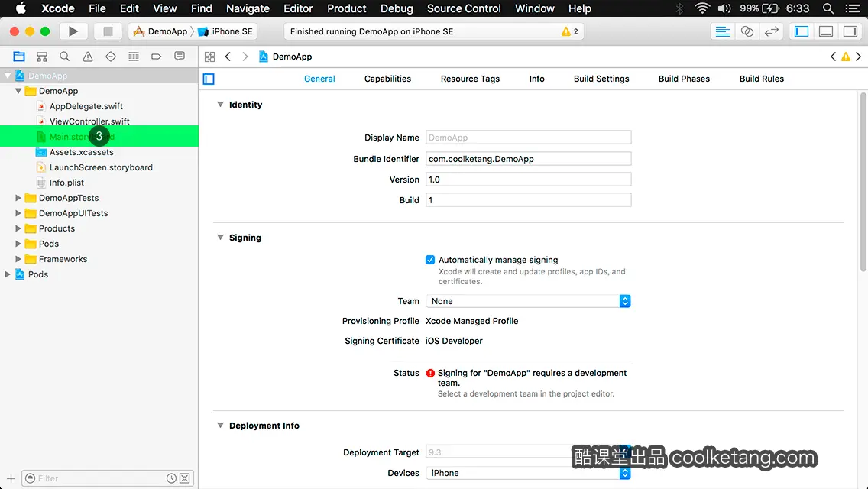Expand the Pods project
This screenshot has height=489, width=868.
click(8, 274)
